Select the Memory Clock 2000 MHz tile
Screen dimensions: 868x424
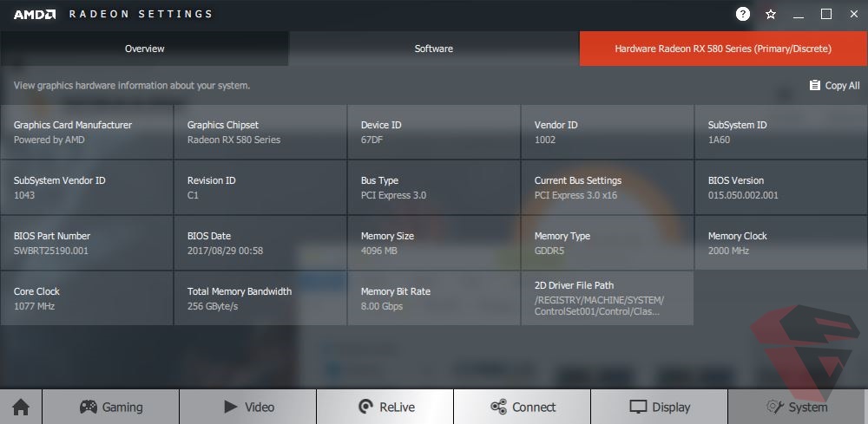coord(781,243)
